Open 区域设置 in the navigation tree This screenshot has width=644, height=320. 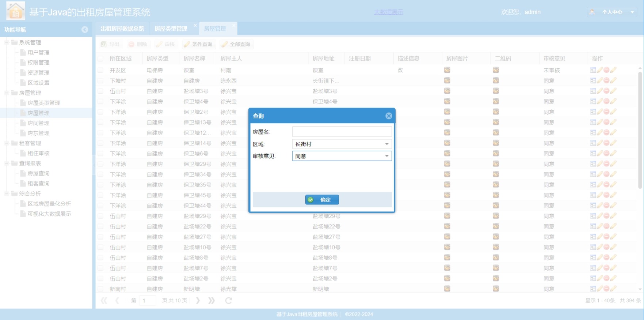pyautogui.click(x=38, y=83)
